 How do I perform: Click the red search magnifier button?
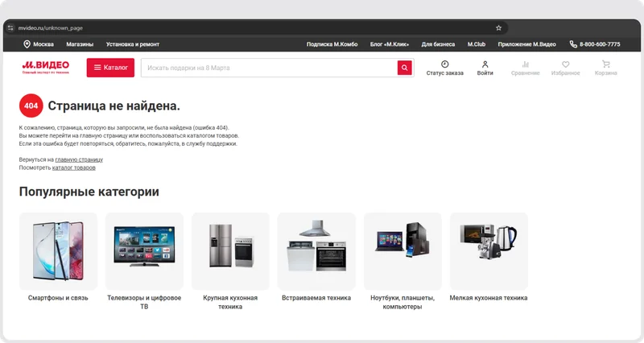click(405, 68)
